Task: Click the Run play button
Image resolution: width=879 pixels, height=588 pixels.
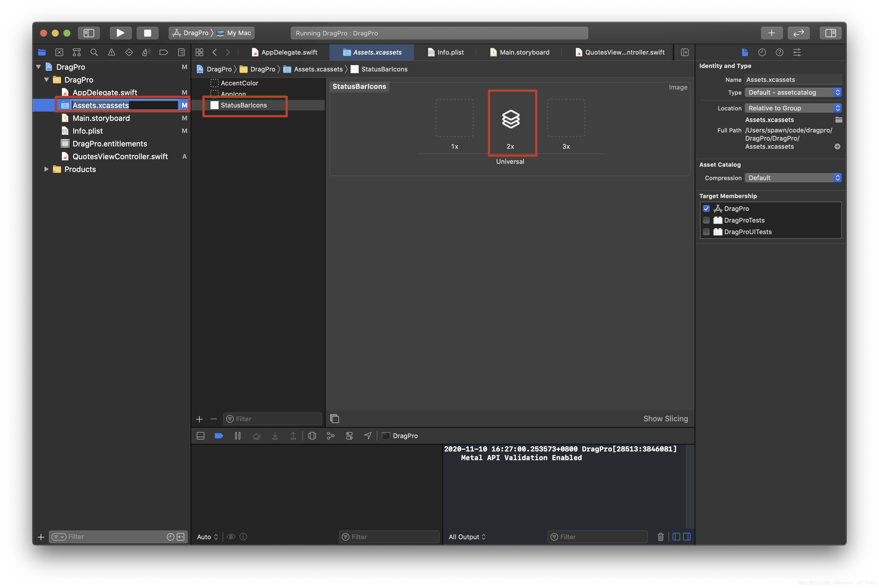Action: 120,33
